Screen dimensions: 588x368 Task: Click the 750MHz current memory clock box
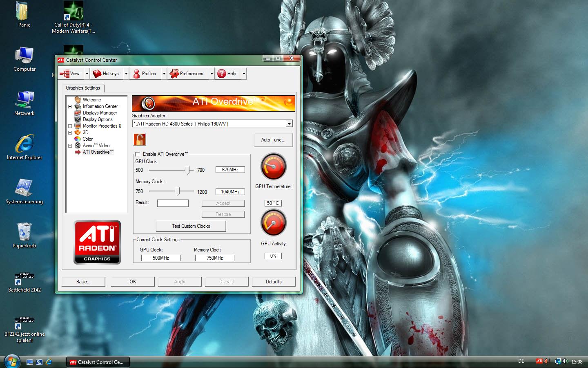215,258
